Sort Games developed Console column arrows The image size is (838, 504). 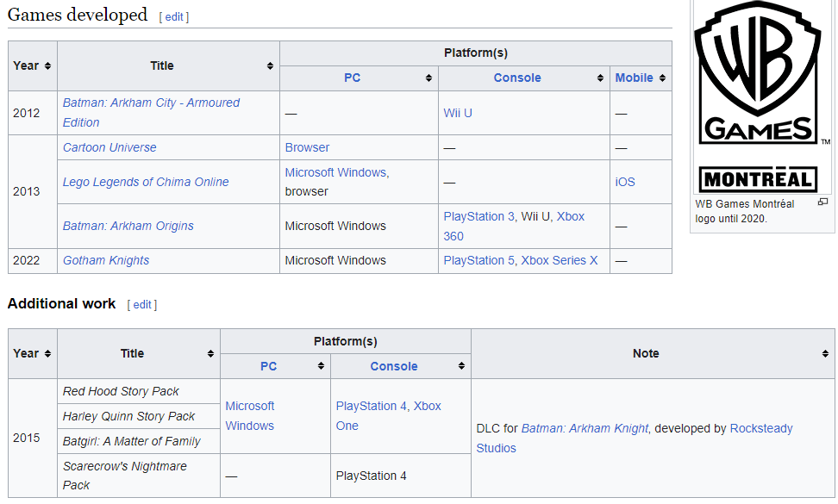[600, 78]
